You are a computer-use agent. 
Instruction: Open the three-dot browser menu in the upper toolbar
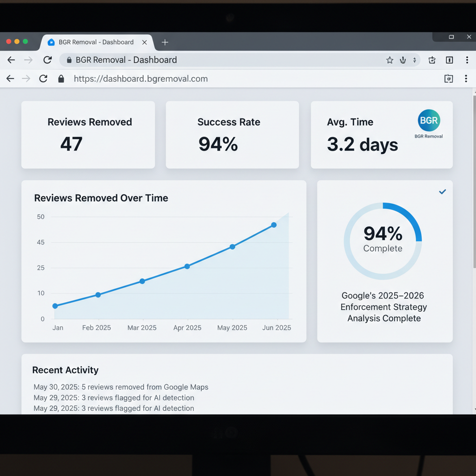467,60
